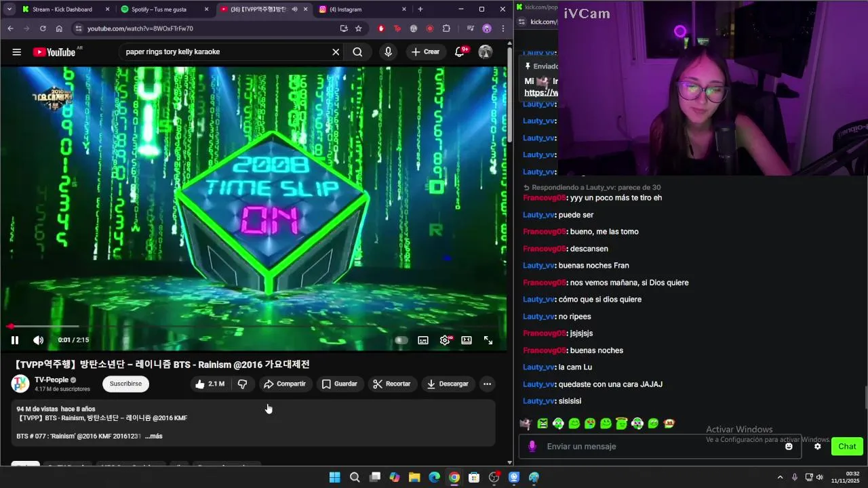Toggle subtitles/closed captions on the video

423,340
